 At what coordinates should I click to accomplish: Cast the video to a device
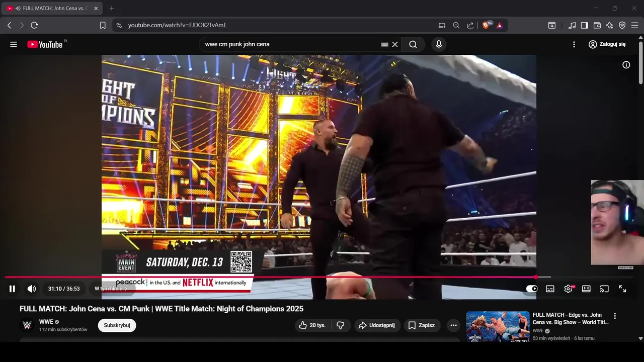[x=604, y=289]
